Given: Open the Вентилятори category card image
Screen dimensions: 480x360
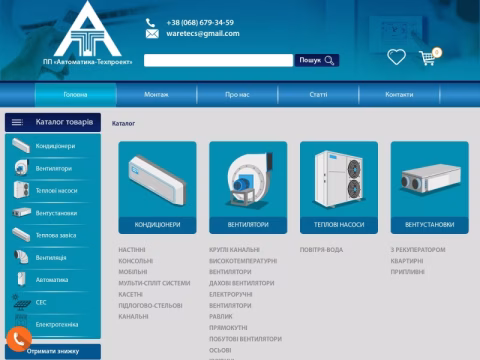Looking at the screenshot, I should pyautogui.click(x=248, y=179).
